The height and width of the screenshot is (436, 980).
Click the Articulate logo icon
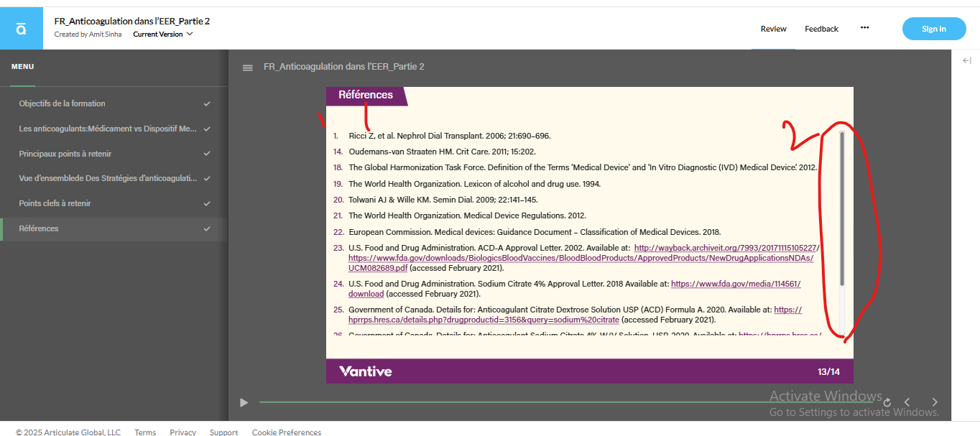pyautogui.click(x=21, y=29)
